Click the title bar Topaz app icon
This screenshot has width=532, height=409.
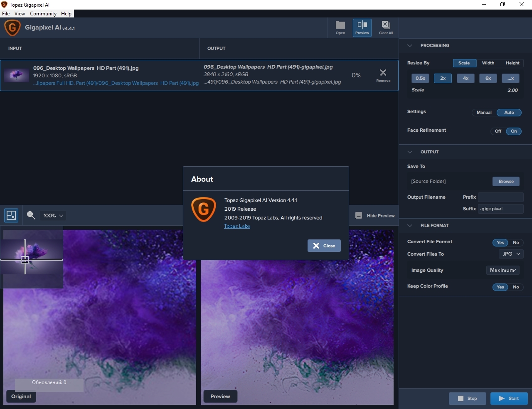[4, 5]
